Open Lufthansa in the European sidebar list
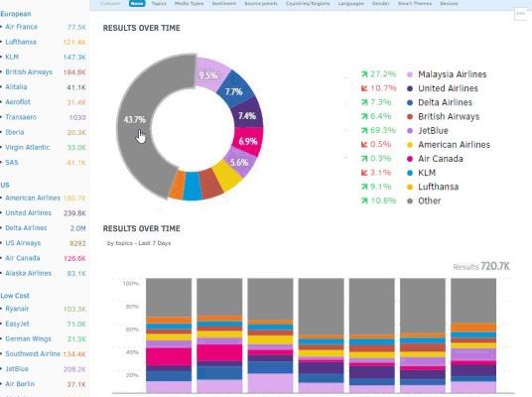 pyautogui.click(x=21, y=42)
